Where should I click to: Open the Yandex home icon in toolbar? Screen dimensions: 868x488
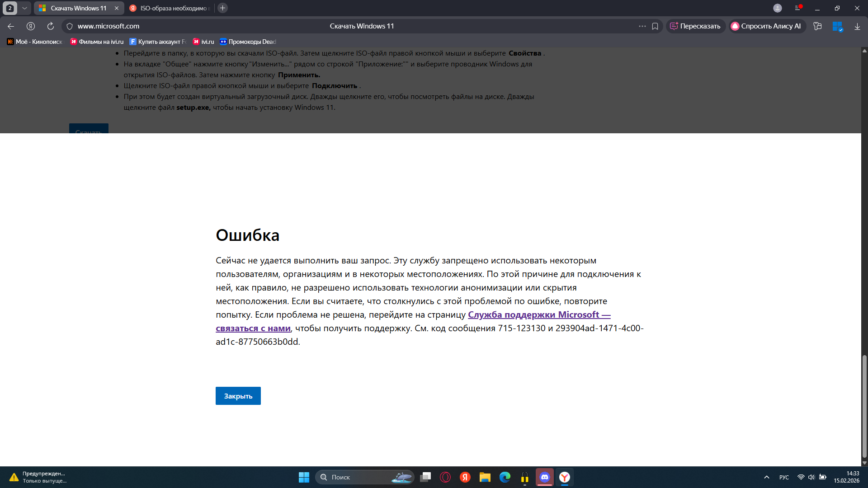[31, 26]
